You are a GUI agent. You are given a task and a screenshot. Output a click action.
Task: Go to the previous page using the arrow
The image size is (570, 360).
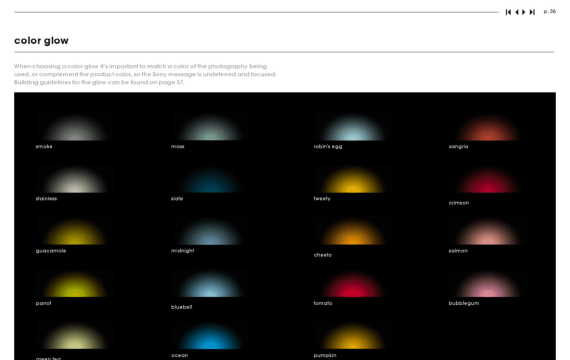(x=517, y=12)
